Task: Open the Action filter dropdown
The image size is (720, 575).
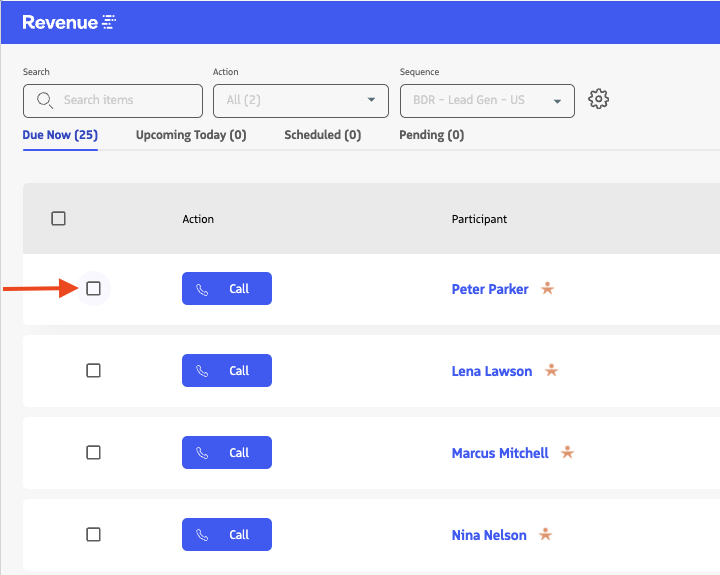Action: (x=301, y=101)
